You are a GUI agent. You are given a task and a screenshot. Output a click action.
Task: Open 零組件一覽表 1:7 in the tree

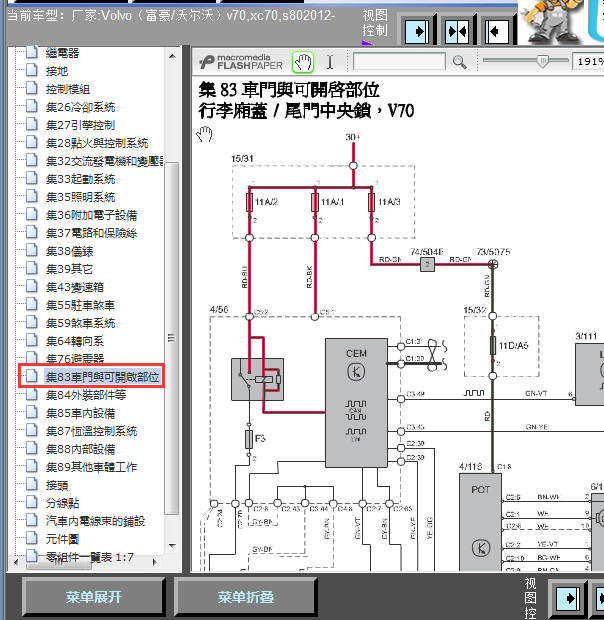[x=90, y=557]
